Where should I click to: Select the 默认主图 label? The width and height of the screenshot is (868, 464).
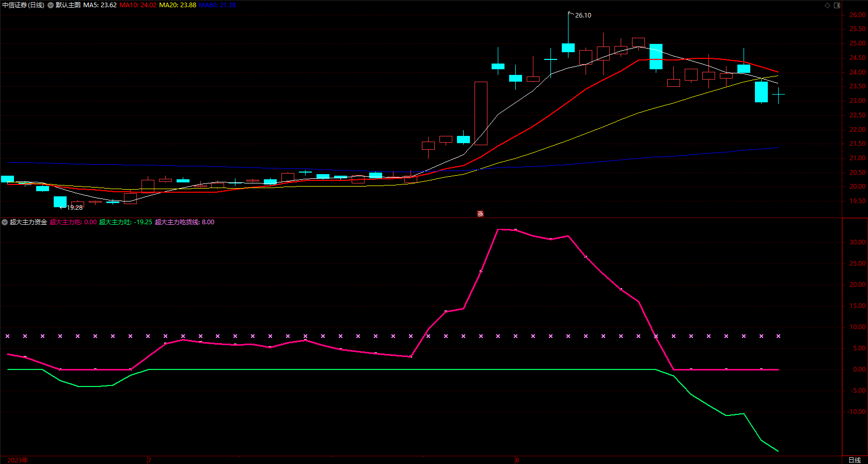pyautogui.click(x=68, y=5)
